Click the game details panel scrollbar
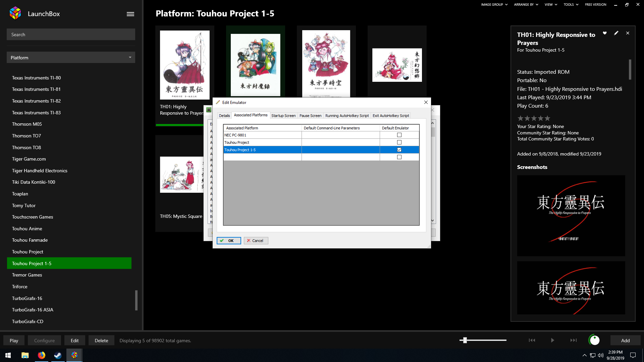Screen dimensions: 644x362 click(x=630, y=70)
